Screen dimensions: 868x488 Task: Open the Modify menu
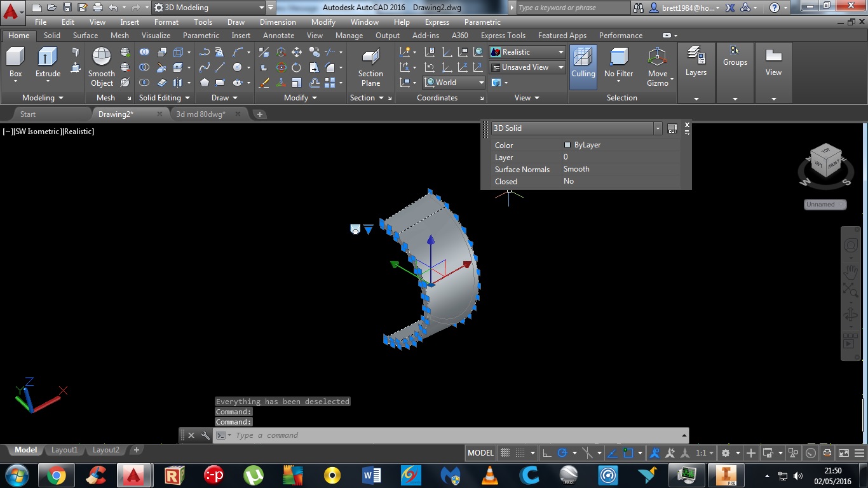pos(323,22)
